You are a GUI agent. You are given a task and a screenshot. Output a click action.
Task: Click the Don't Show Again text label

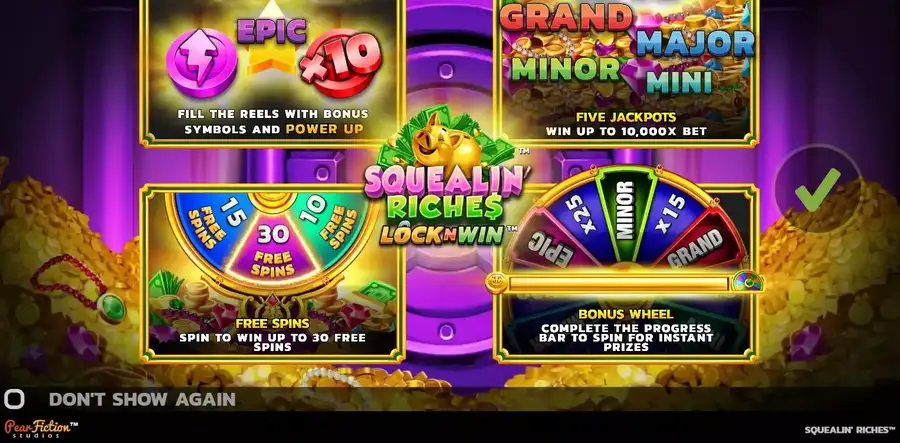(x=142, y=399)
